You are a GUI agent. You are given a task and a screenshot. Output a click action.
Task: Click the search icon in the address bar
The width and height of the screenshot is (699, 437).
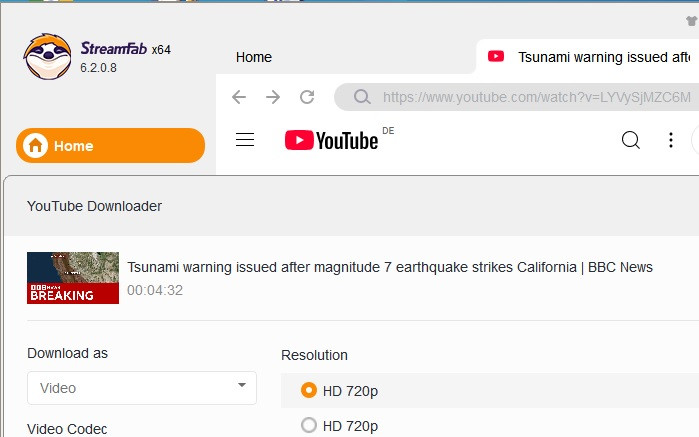362,97
